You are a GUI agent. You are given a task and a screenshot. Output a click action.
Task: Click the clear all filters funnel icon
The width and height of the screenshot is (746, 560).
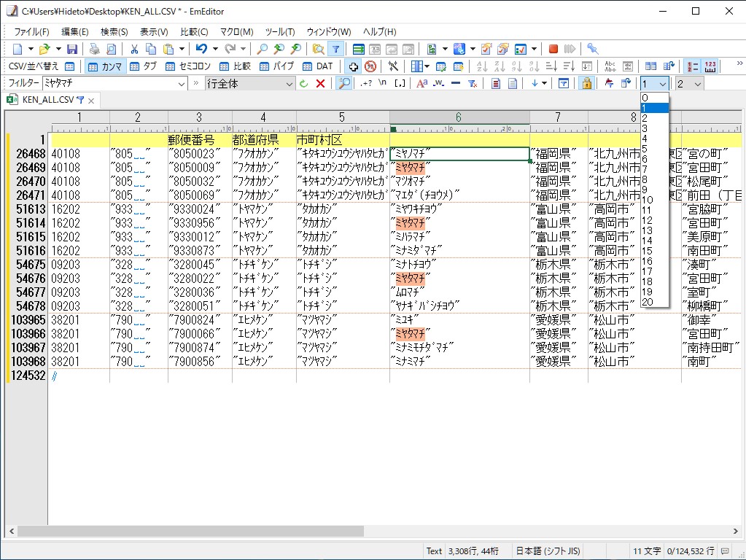473,84
